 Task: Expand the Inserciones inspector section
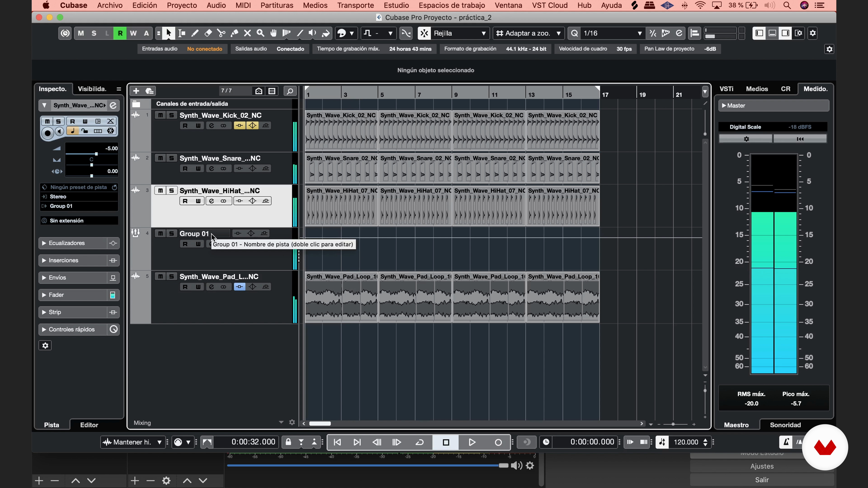[x=44, y=260]
